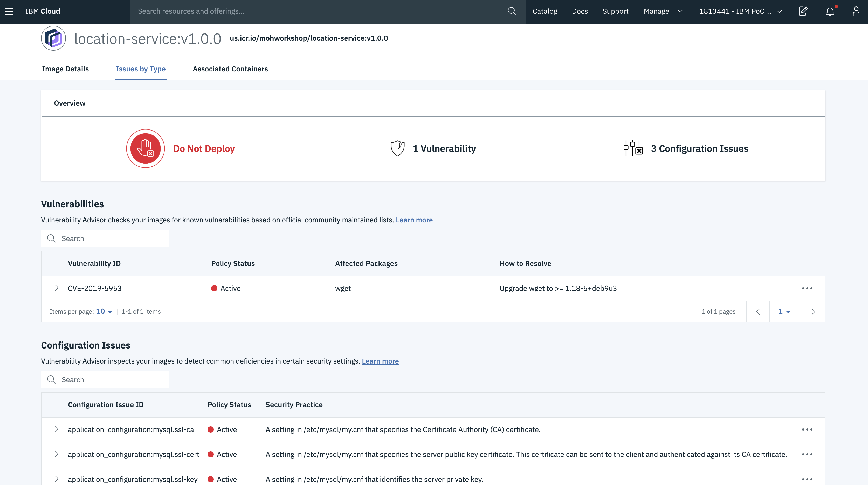The width and height of the screenshot is (868, 485).
Task: Click the Configuration Issues Search field
Action: click(x=105, y=380)
